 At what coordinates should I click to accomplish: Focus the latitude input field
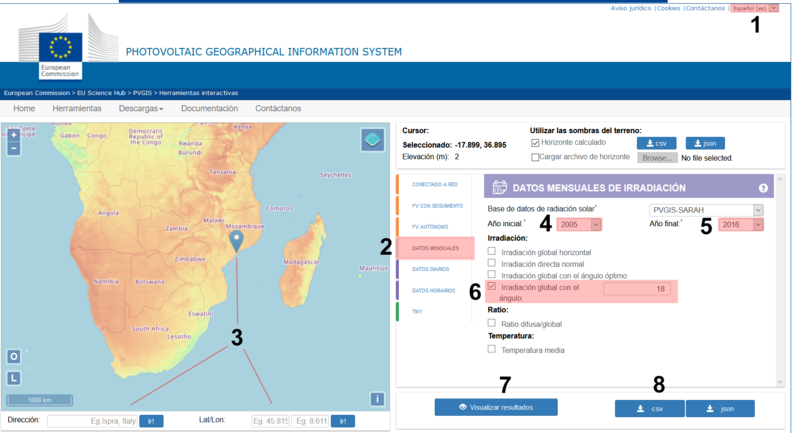click(x=270, y=421)
